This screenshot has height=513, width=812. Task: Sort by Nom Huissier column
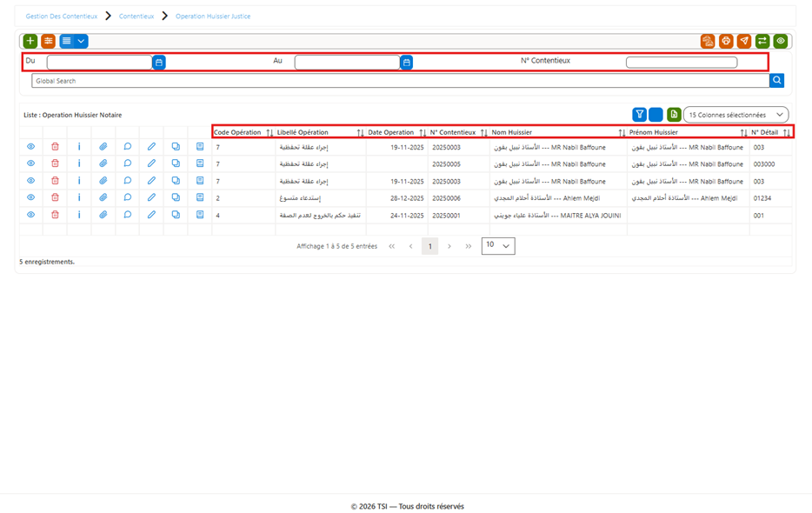pyautogui.click(x=622, y=133)
